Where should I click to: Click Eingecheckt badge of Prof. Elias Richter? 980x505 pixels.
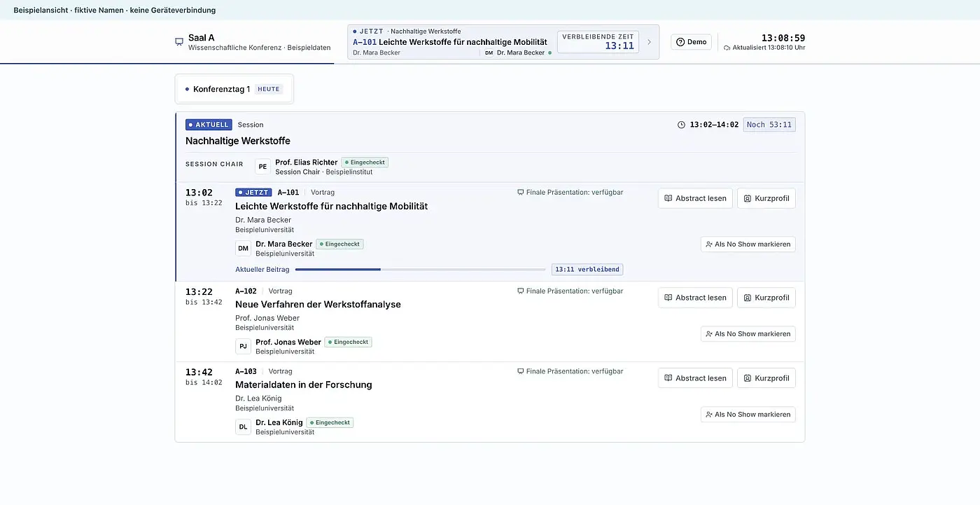click(x=365, y=162)
